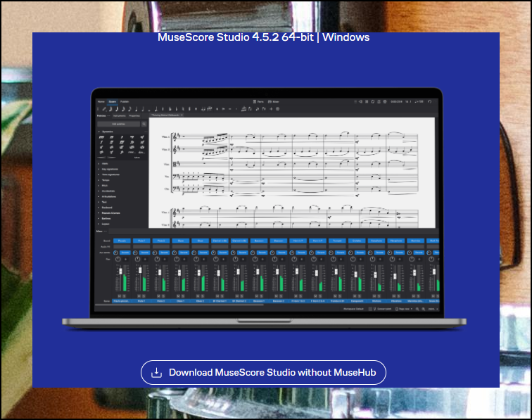Click the Mixer button in top toolbar
The height and width of the screenshot is (420, 532).
tap(274, 101)
